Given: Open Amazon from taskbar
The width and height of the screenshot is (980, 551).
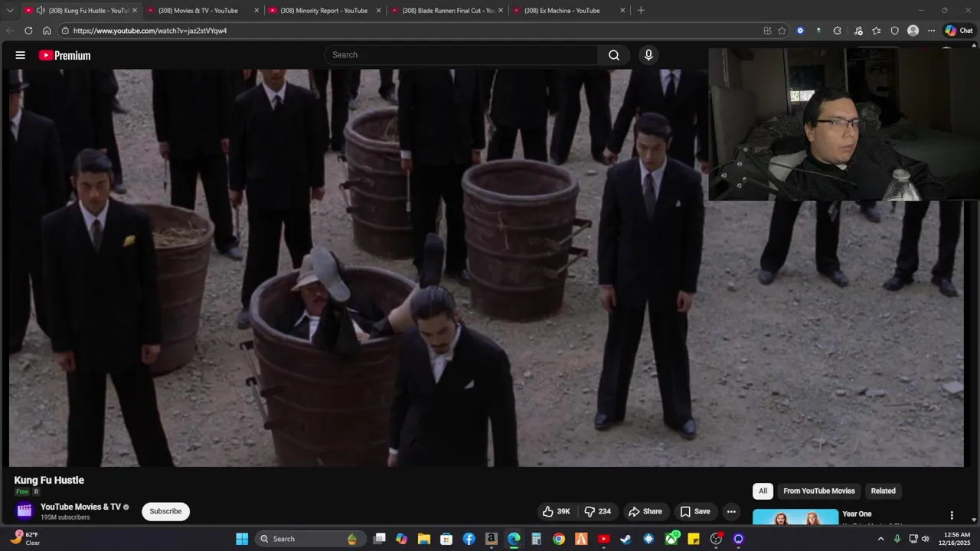Looking at the screenshot, I should coord(492,539).
